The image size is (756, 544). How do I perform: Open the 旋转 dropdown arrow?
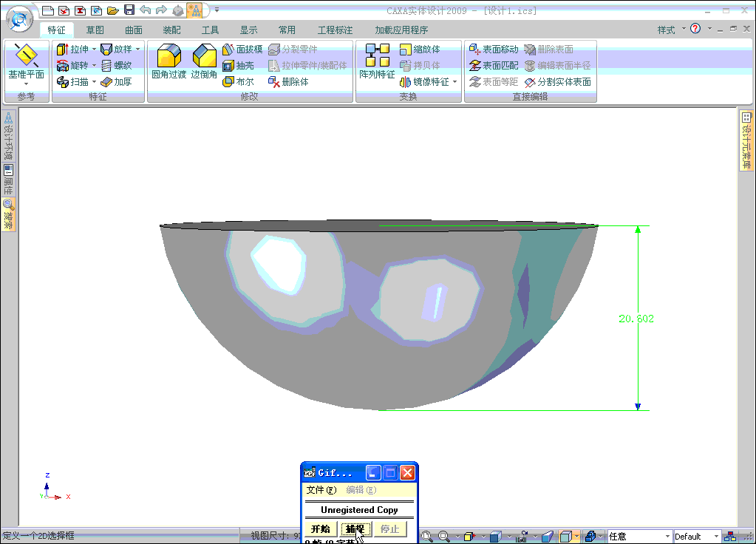point(94,65)
